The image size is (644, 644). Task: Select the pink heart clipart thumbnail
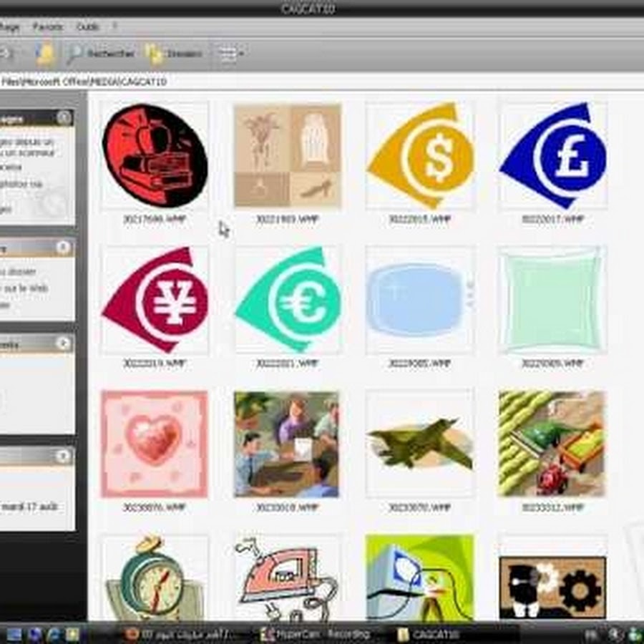click(155, 444)
